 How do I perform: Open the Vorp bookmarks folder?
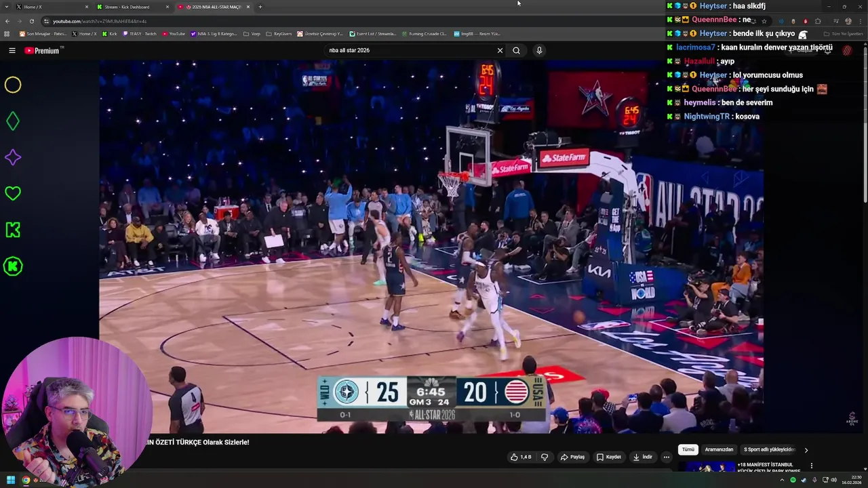tap(252, 33)
